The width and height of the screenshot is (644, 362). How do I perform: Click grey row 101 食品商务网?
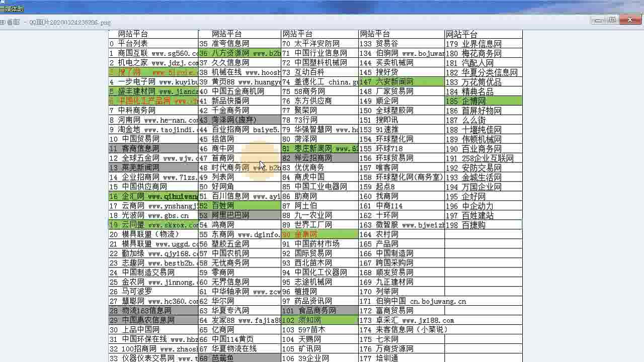[x=319, y=311]
